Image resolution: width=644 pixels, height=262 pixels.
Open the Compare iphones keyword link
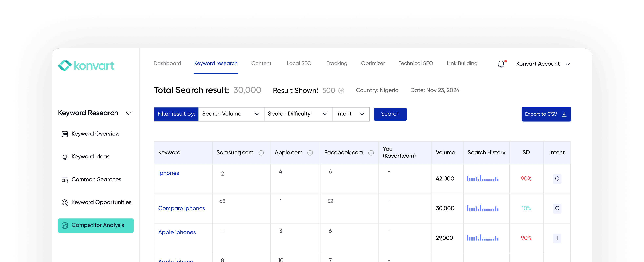tap(181, 208)
